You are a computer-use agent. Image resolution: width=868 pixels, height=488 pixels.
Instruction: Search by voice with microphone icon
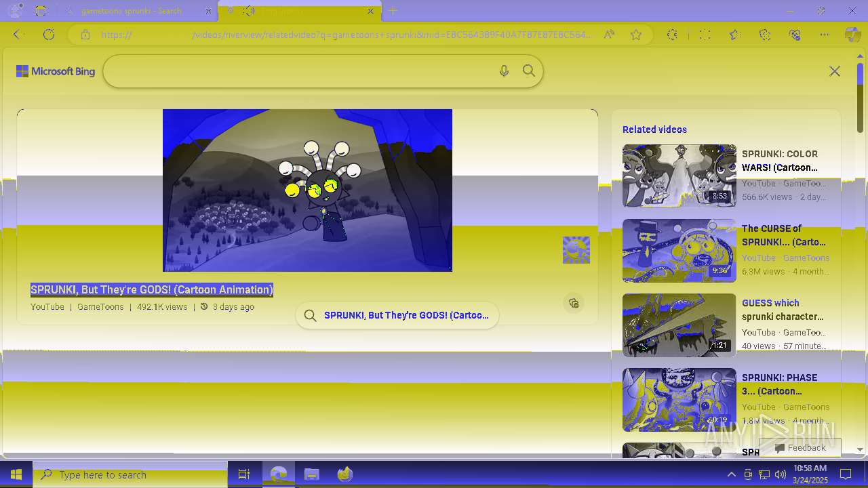504,71
